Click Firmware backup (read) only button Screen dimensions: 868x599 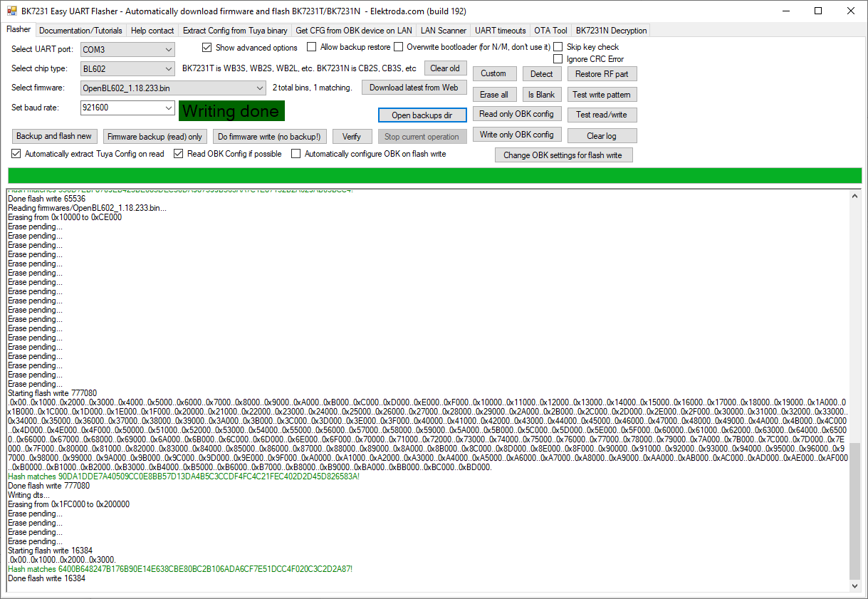pos(155,136)
